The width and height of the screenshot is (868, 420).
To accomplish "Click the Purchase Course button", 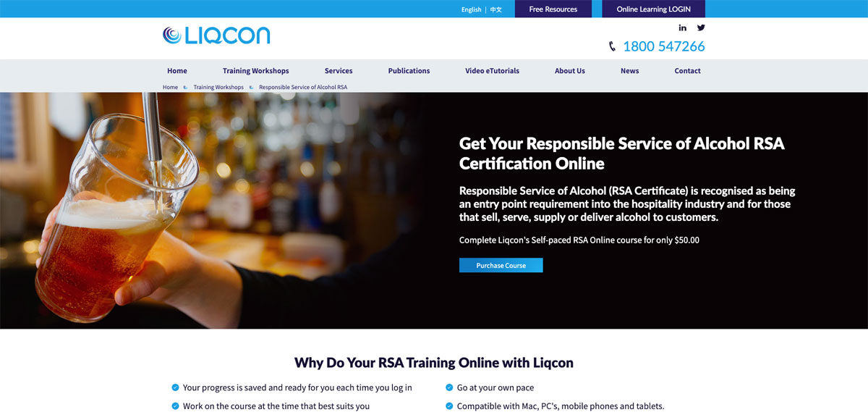I will click(501, 266).
